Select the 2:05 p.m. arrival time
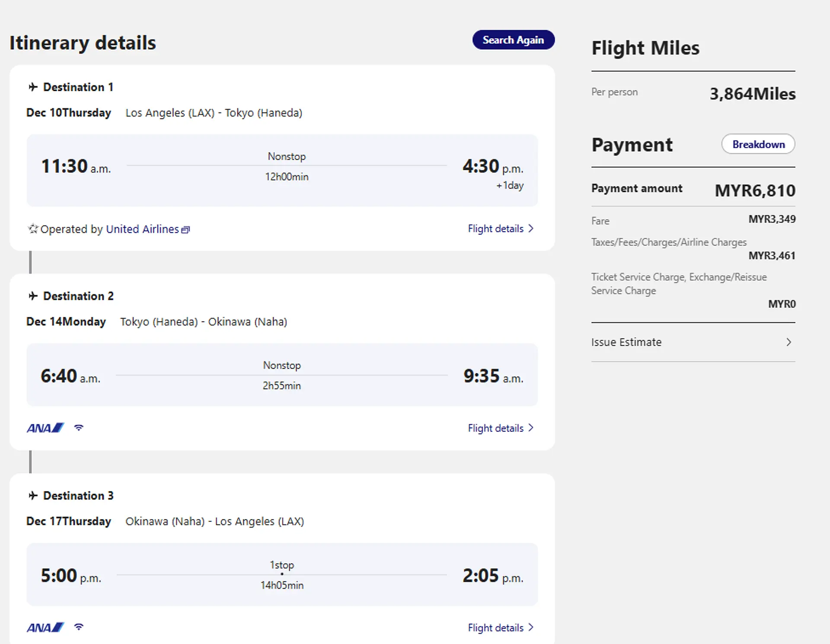The height and width of the screenshot is (644, 830). (493, 576)
